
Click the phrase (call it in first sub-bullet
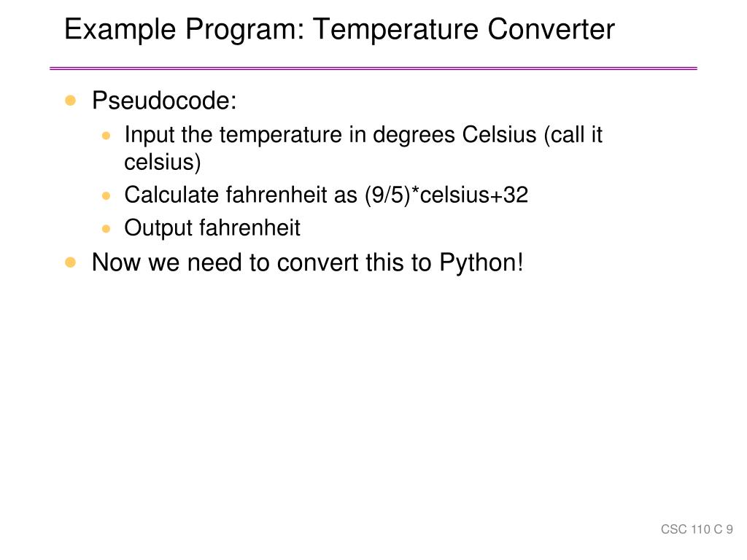[573, 135]
